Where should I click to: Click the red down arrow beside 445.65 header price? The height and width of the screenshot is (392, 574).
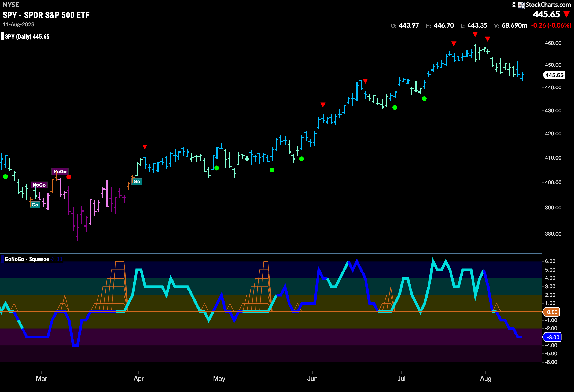tap(566, 14)
